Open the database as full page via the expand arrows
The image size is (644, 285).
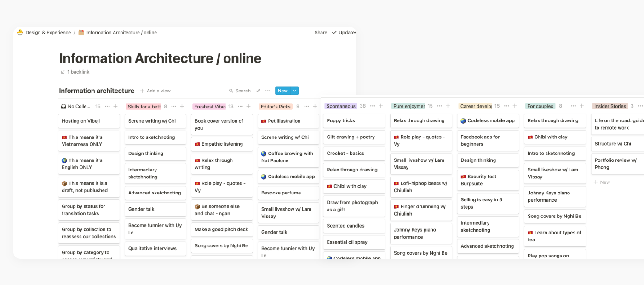coord(258,91)
